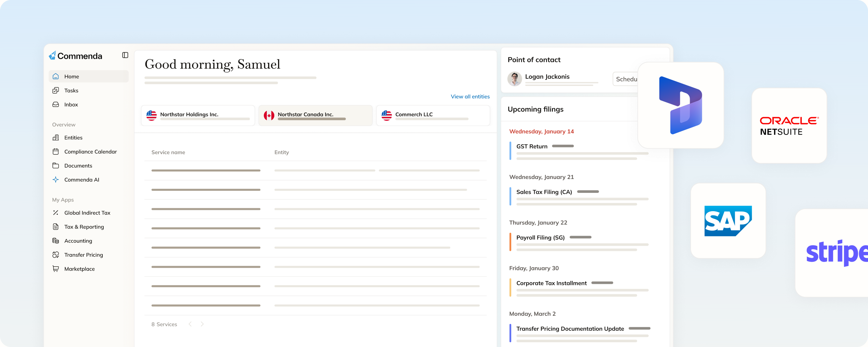
Task: Click the Commenda AI sparkle icon
Action: click(56, 180)
